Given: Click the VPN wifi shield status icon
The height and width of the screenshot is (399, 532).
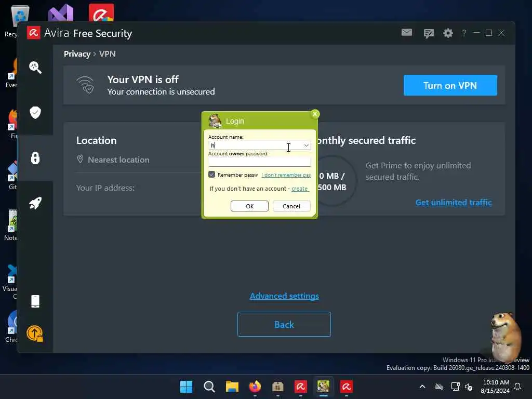Looking at the screenshot, I should click(x=85, y=85).
